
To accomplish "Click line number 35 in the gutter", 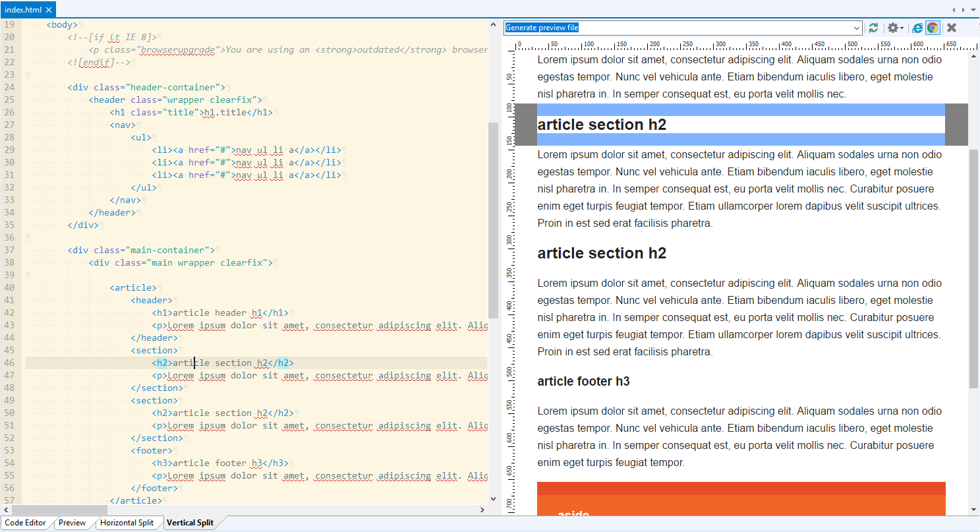I will tap(9, 225).
